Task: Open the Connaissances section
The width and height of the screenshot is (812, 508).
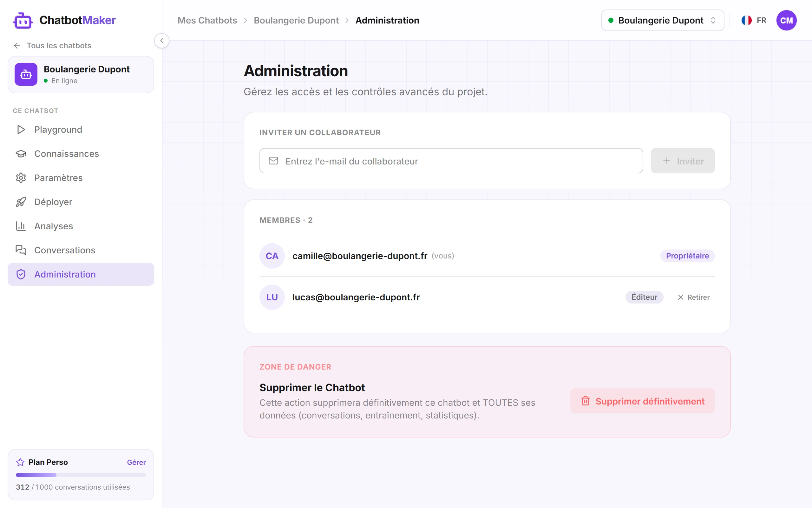Action: click(x=81, y=154)
